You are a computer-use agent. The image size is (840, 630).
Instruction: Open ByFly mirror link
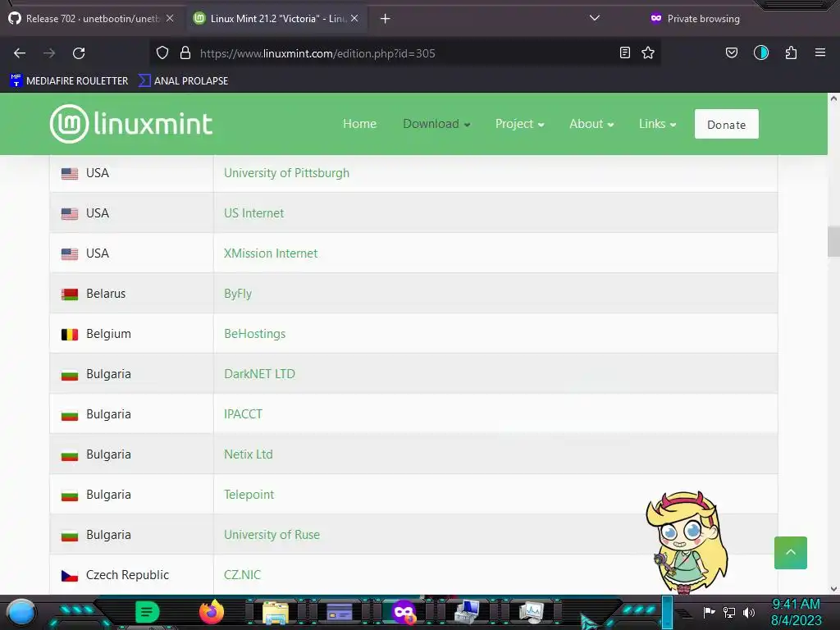point(237,294)
